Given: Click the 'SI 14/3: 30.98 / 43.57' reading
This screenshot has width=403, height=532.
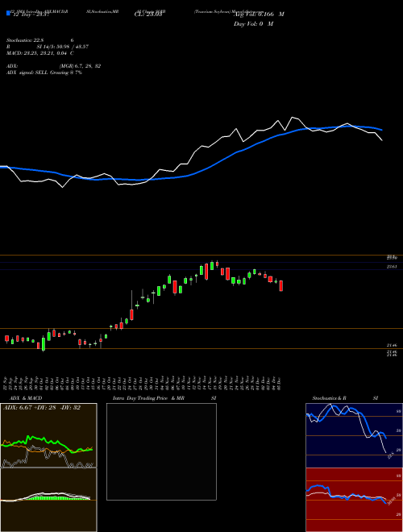Looking at the screenshot, I should (63, 47).
